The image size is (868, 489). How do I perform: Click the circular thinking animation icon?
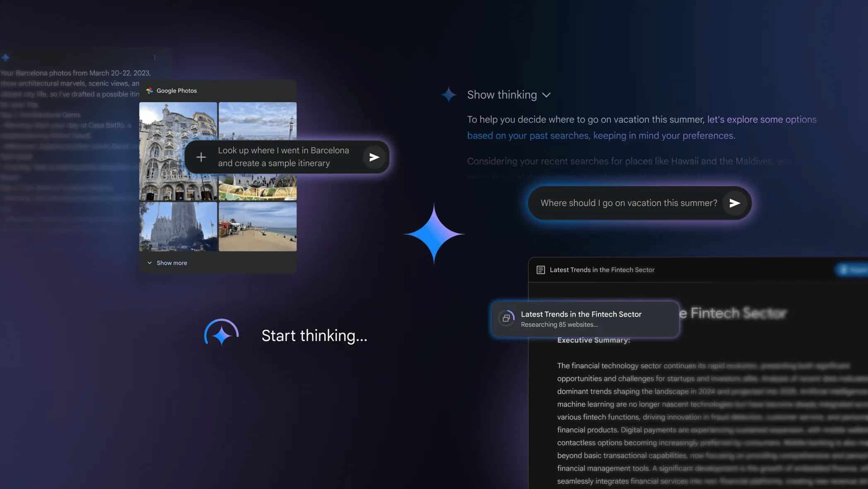click(221, 335)
